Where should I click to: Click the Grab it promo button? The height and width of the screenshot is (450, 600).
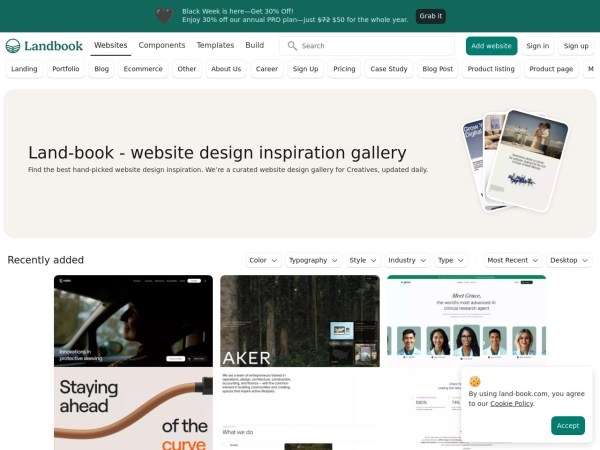(430, 16)
